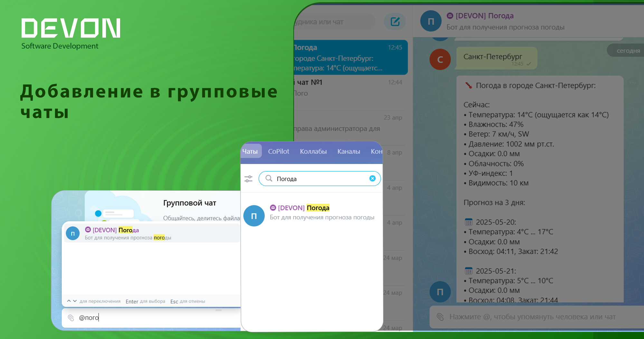Click the paperclip icon next to '@пого'
Screen dimensions: 644x339
pyautogui.click(x=71, y=318)
